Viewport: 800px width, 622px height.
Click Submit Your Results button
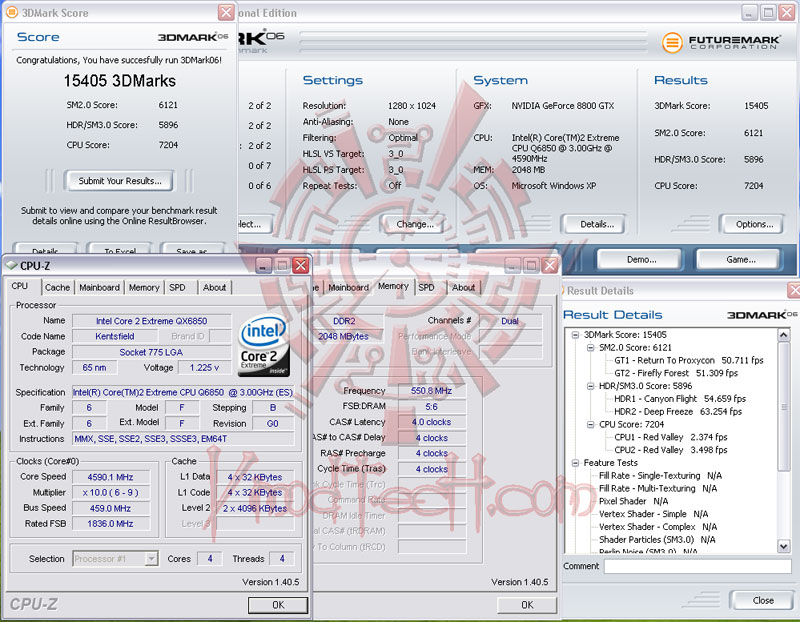pyautogui.click(x=119, y=181)
